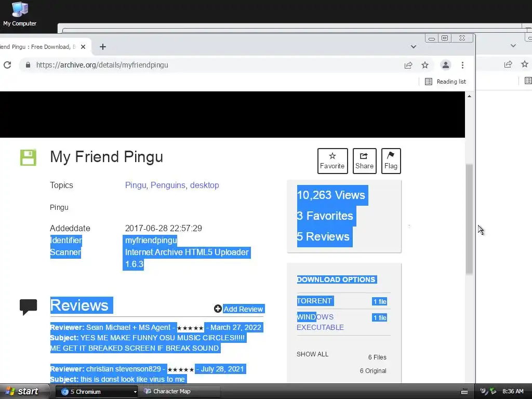Open the Penguins topic link
532x399 pixels.
(168, 185)
